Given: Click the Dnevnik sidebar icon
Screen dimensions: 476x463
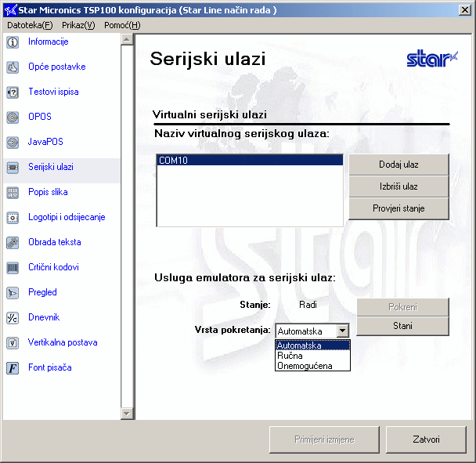Looking at the screenshot, I should coord(13,318).
